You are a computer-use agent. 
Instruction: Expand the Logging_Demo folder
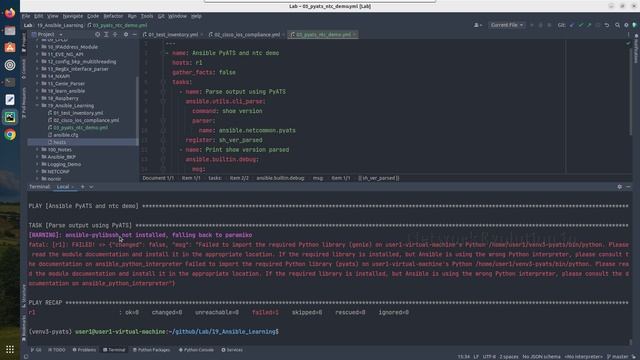click(37, 164)
